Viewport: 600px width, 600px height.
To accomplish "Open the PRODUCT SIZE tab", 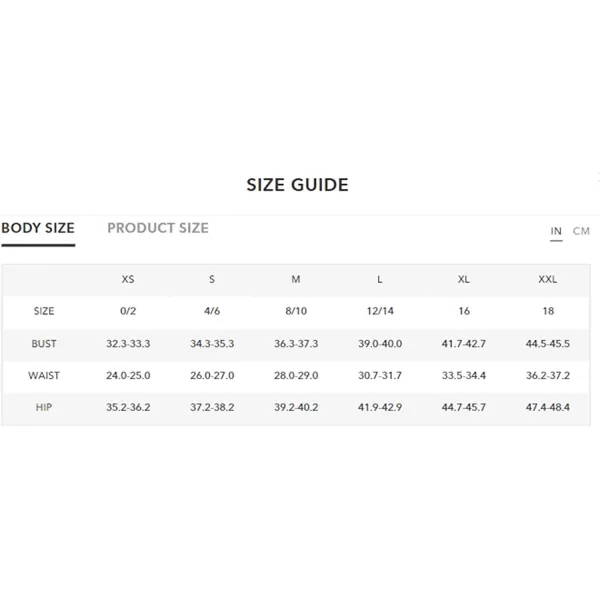I will [x=158, y=228].
